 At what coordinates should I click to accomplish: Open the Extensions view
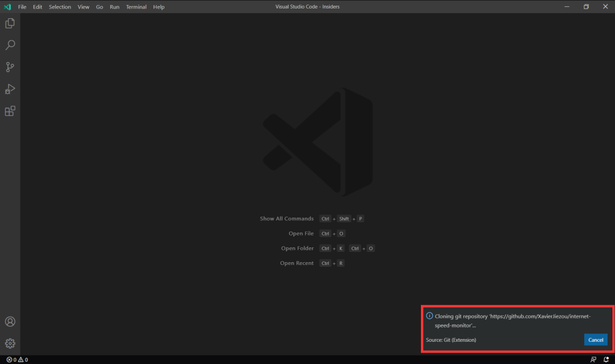point(10,111)
